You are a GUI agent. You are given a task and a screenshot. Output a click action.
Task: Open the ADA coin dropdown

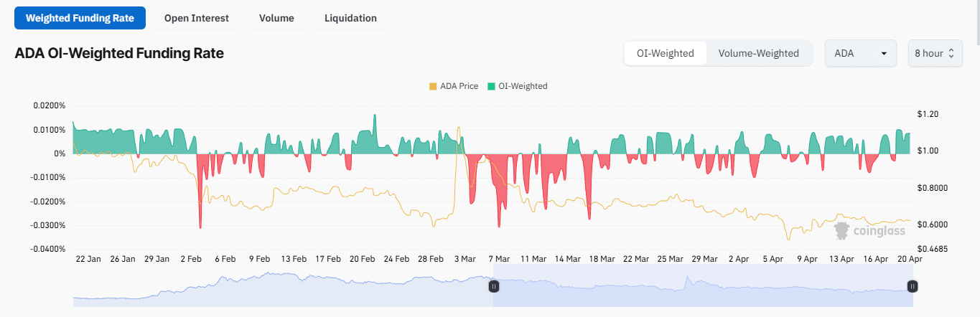(860, 53)
